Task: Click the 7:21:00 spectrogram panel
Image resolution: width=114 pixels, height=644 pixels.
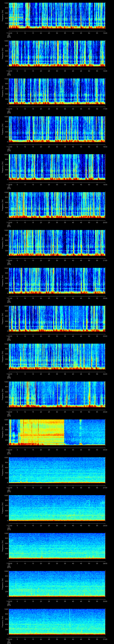Action: tap(57, 280)
